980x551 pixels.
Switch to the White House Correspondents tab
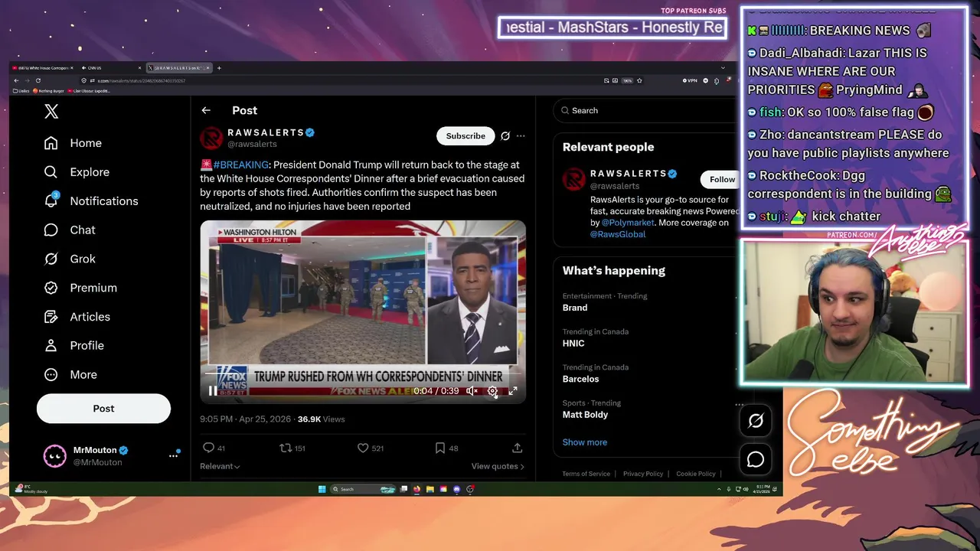pyautogui.click(x=44, y=68)
